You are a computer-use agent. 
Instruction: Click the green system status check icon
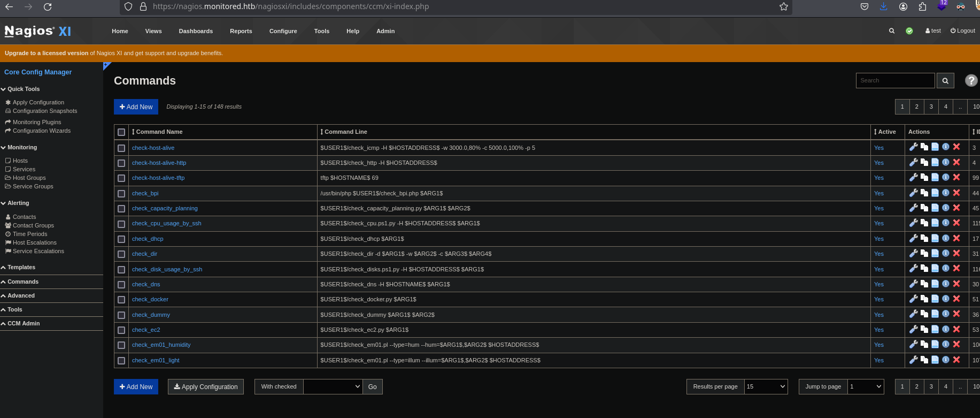tap(909, 31)
